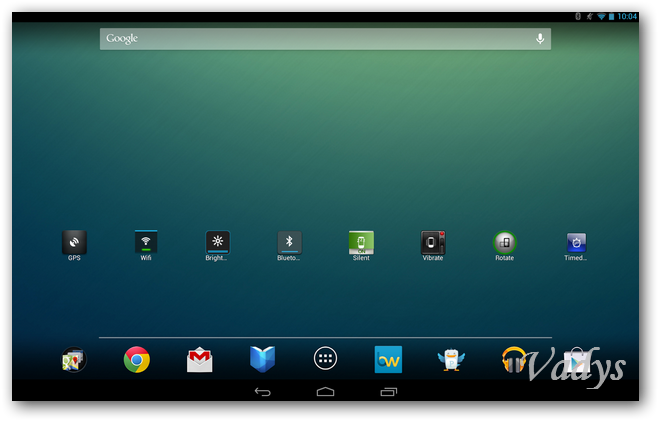
Task: Open the Timed widget shortcut
Action: coord(576,242)
